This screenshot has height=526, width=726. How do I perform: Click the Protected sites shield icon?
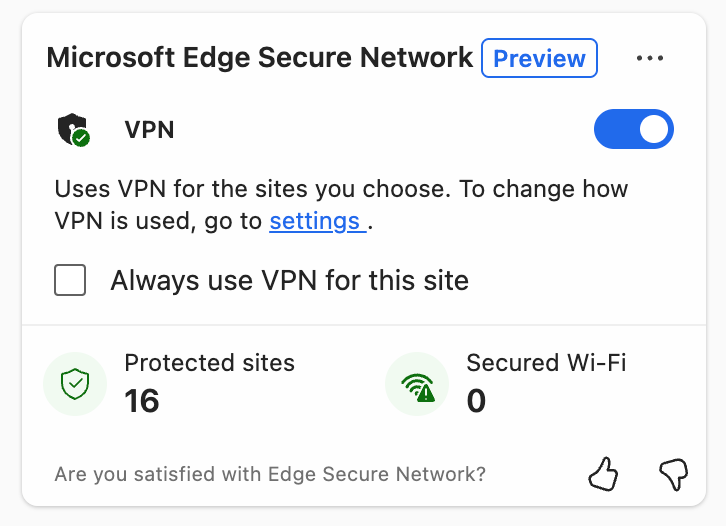(76, 383)
